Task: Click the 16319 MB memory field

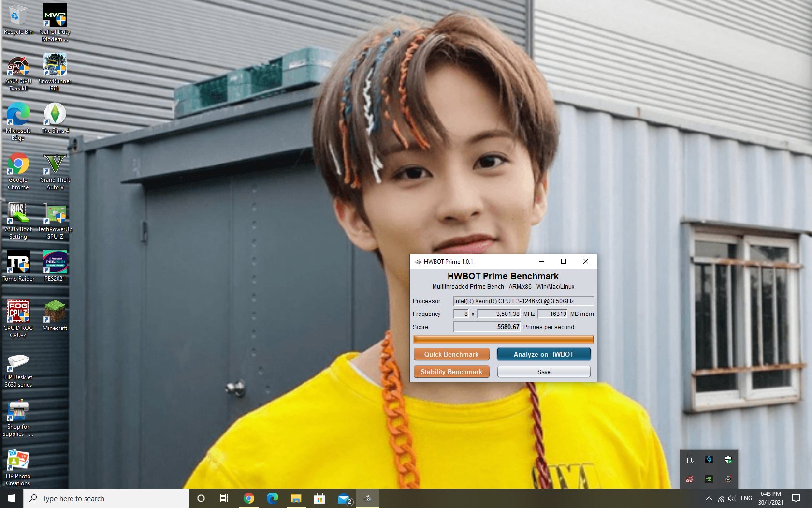Action: click(552, 314)
